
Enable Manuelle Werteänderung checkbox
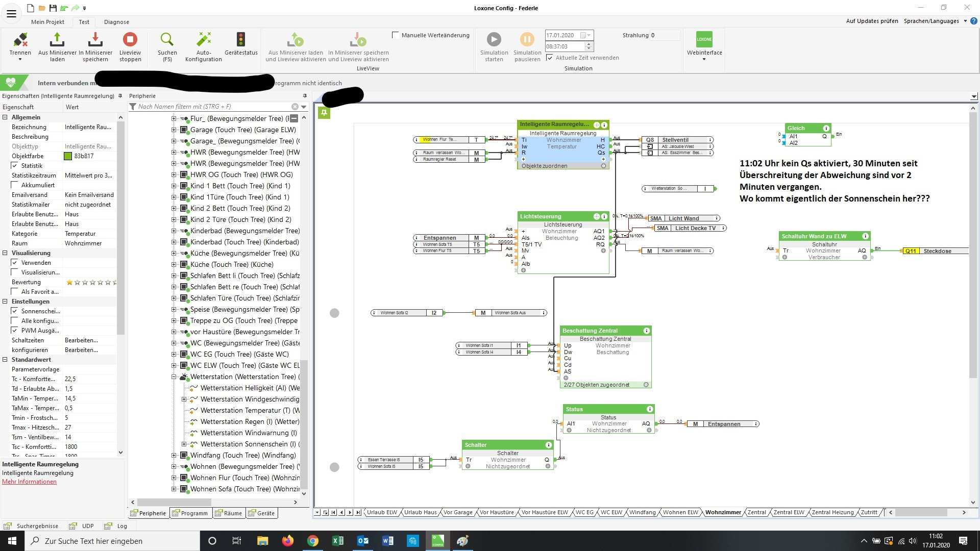pos(395,35)
